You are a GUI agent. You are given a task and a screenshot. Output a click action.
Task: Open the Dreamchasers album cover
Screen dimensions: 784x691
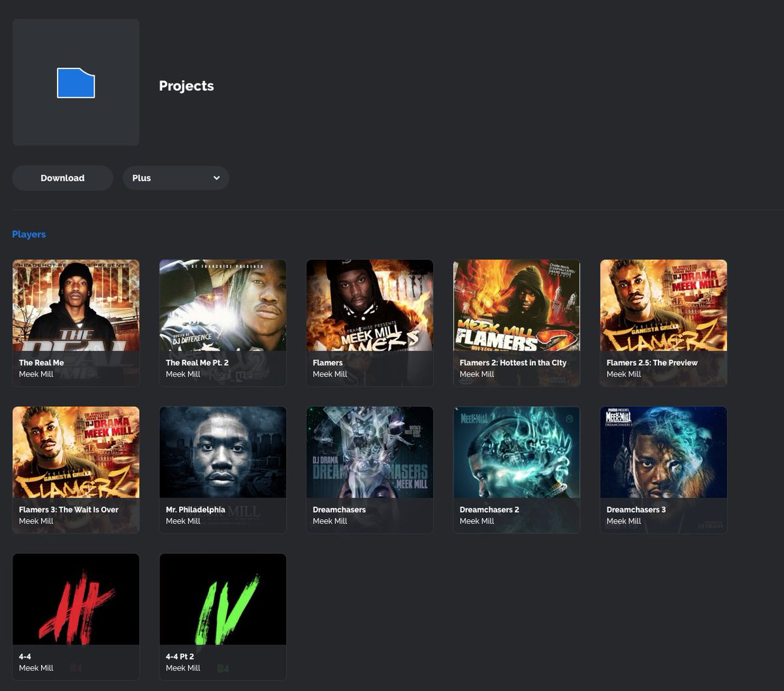coord(370,452)
